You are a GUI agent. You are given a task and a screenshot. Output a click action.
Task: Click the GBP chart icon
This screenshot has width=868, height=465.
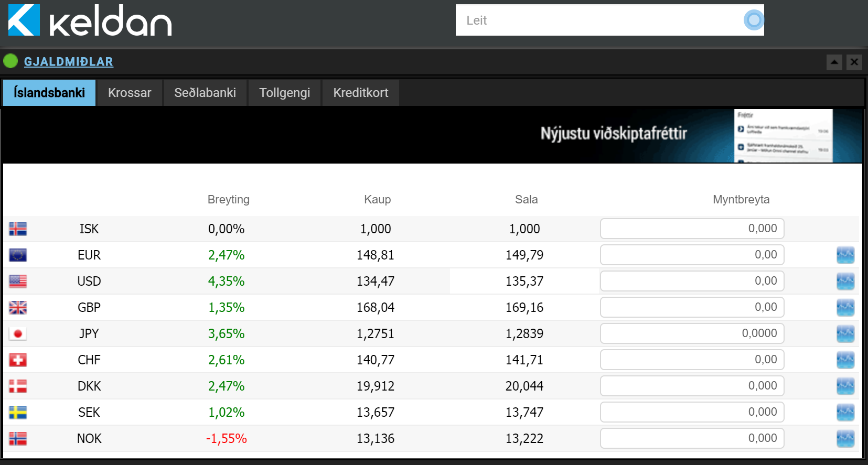point(845,308)
